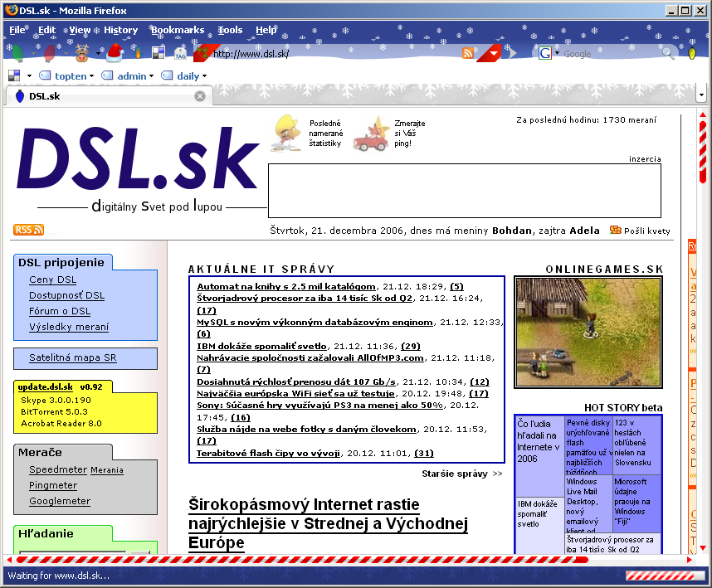Viewport: 712px width, 588px height.
Task: Open the Tools menu
Action: [x=230, y=30]
